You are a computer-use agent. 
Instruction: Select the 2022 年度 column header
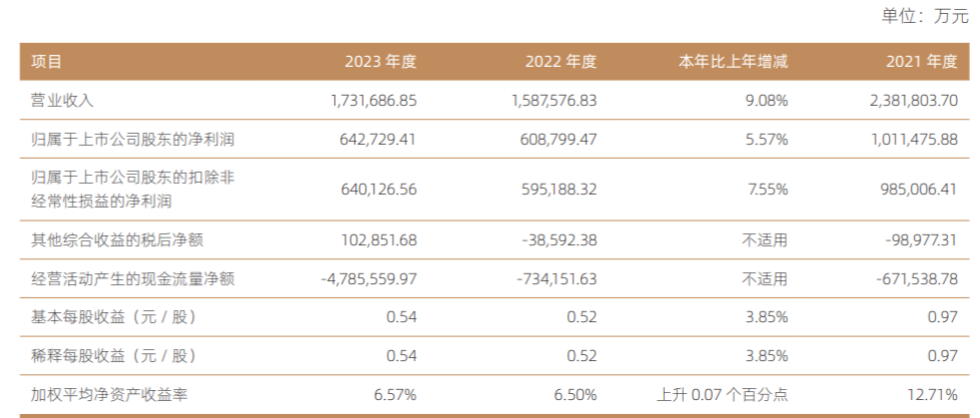point(560,61)
